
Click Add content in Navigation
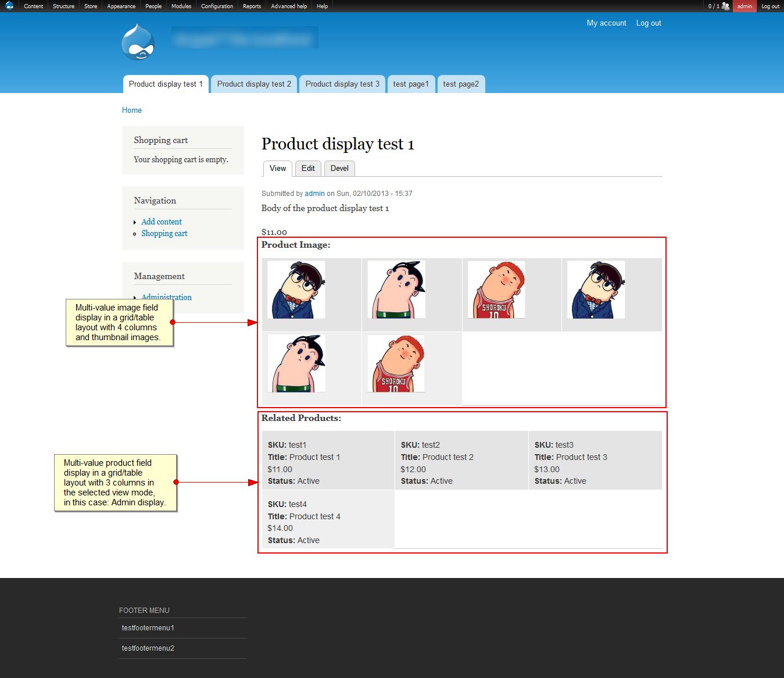[162, 222]
